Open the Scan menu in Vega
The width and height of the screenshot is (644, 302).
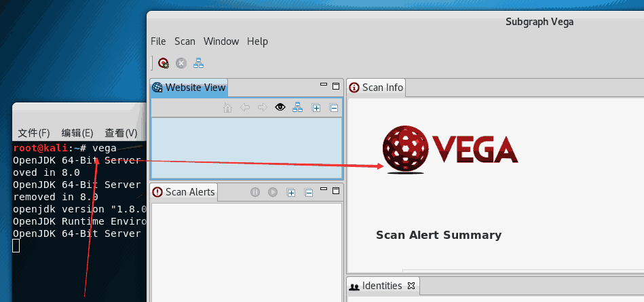pos(185,41)
